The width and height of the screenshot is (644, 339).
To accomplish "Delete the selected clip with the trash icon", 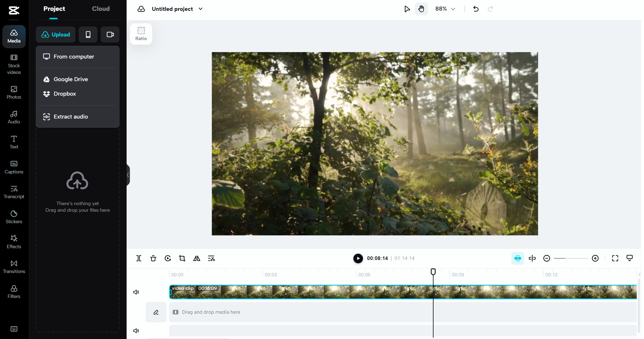I will click(153, 258).
